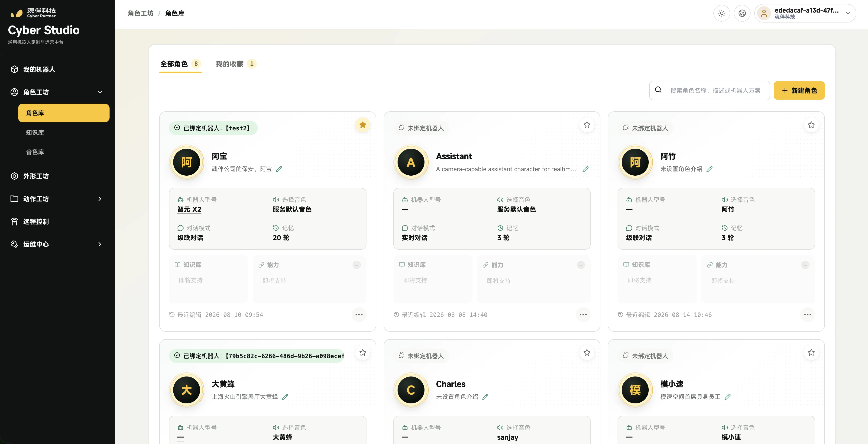Click the 远程控制 signal icon
Image resolution: width=868 pixels, height=444 pixels.
pyautogui.click(x=14, y=222)
